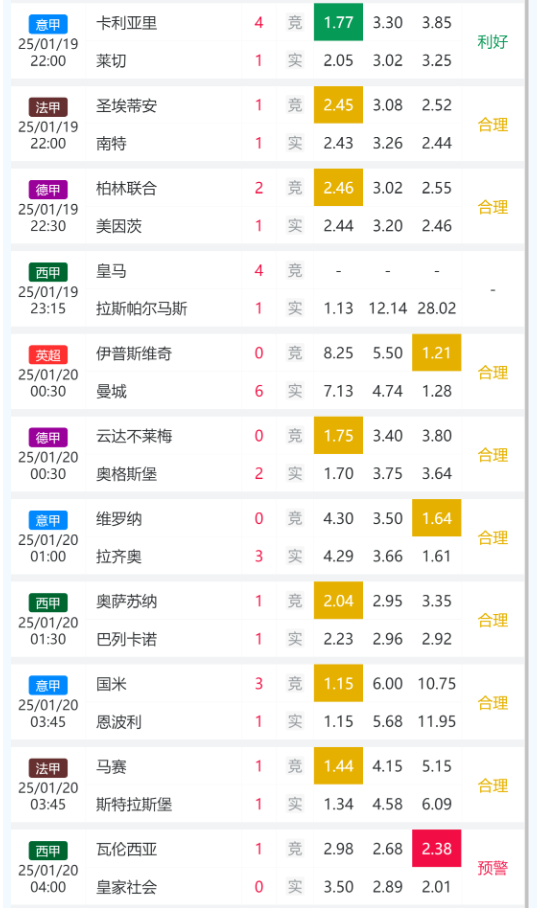Click the 竞 icon in 皇马 row
Viewport: 539px width, 908px height.
(x=295, y=270)
